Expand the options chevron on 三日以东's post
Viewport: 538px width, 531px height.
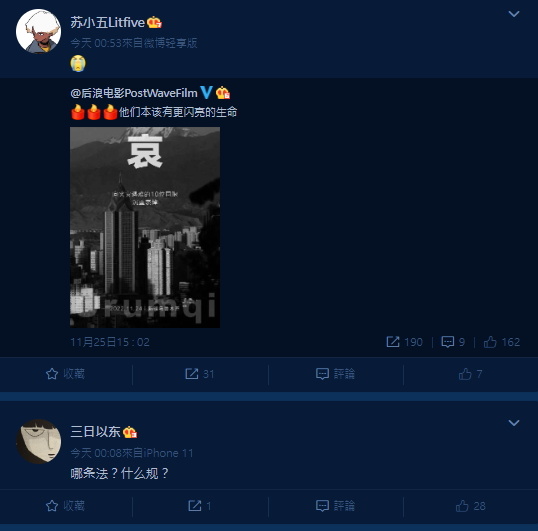514,423
